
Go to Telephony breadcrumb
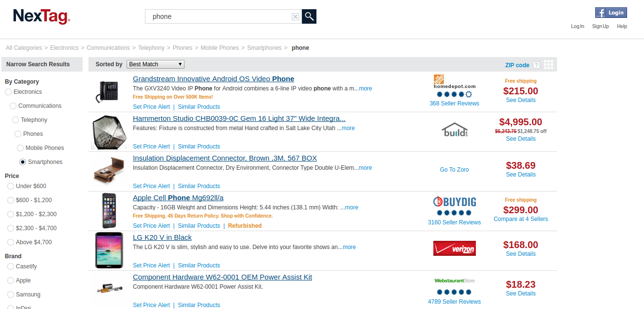coord(151,48)
